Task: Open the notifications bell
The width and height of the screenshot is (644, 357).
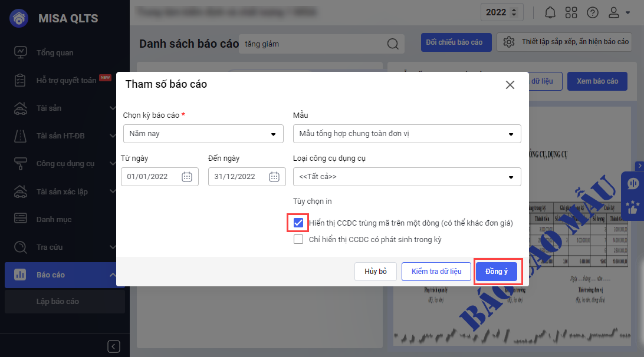Action: click(550, 13)
